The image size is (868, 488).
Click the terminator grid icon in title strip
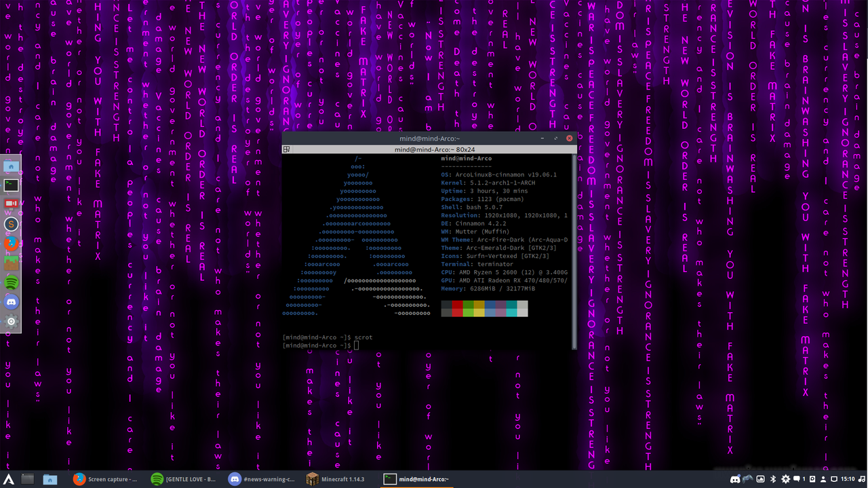[287, 149]
